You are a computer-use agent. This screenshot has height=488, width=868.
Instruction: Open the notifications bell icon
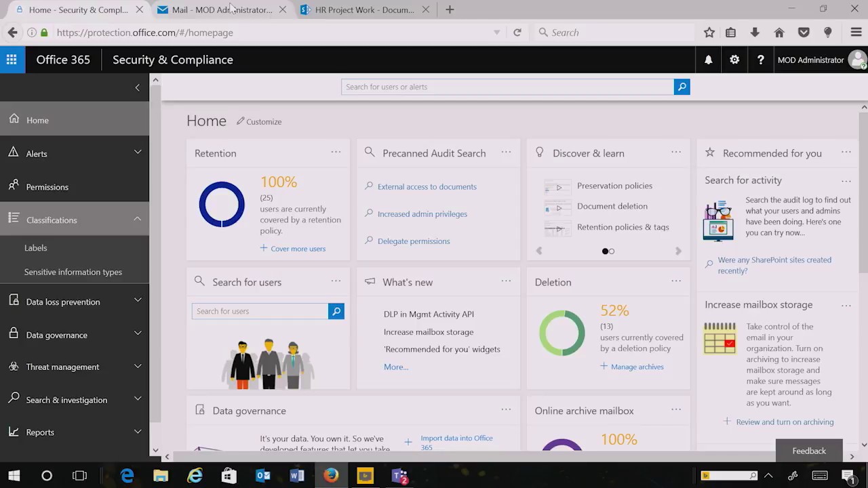click(x=708, y=60)
